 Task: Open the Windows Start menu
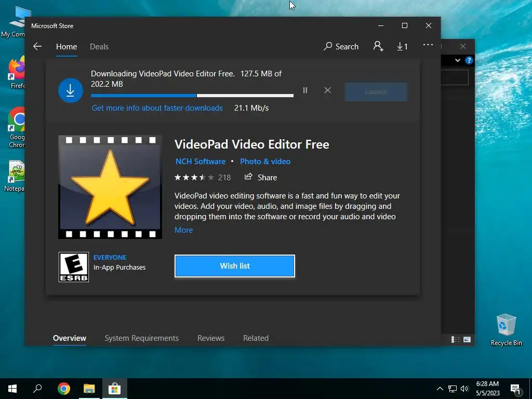click(x=12, y=389)
